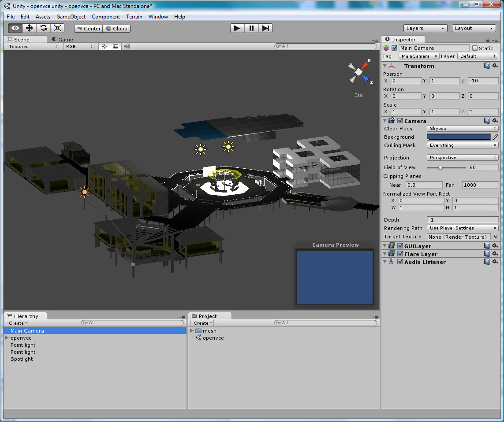Click the Scene search field
The image size is (504, 422).
pyautogui.click(x=325, y=46)
